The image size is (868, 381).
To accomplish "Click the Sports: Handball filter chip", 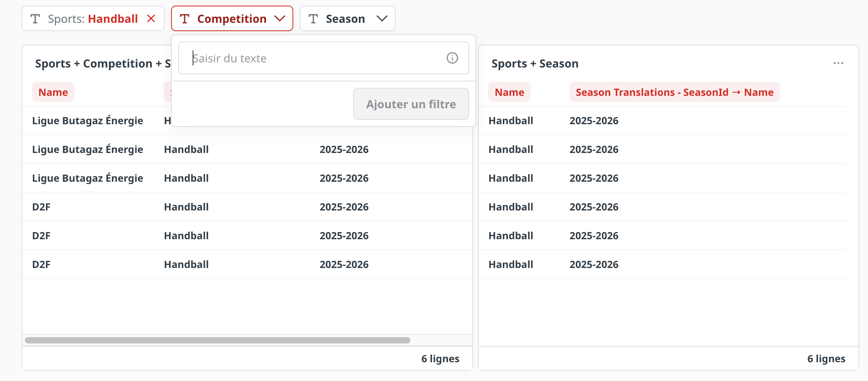I will point(92,19).
